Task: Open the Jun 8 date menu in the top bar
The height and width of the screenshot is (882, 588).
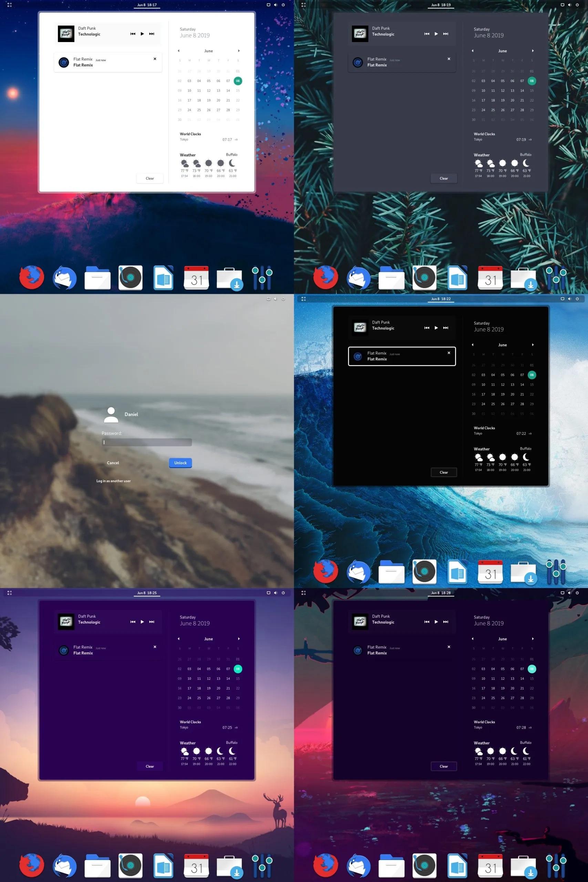Action: (147, 5)
